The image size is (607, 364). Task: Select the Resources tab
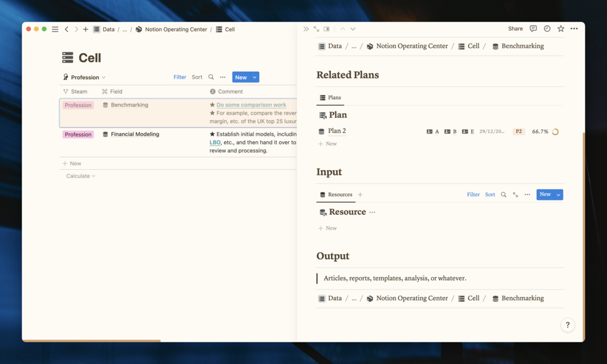(x=336, y=194)
